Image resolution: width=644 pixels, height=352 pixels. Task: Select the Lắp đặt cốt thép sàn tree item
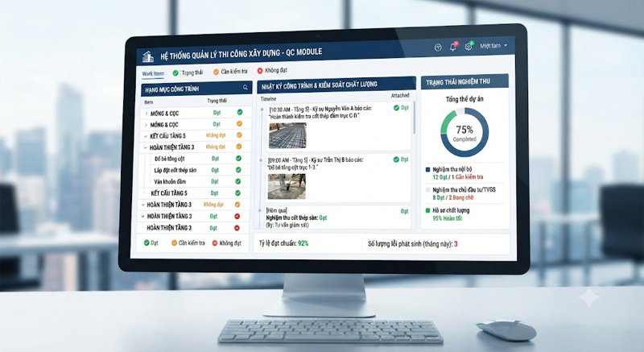pos(175,170)
